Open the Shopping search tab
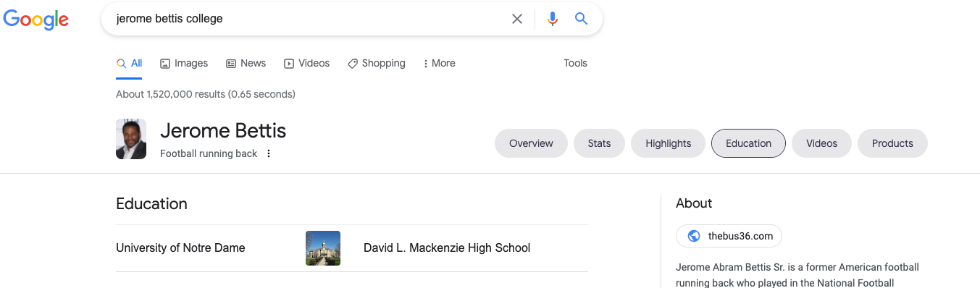Screen dimensions: 980x288 point(376,63)
